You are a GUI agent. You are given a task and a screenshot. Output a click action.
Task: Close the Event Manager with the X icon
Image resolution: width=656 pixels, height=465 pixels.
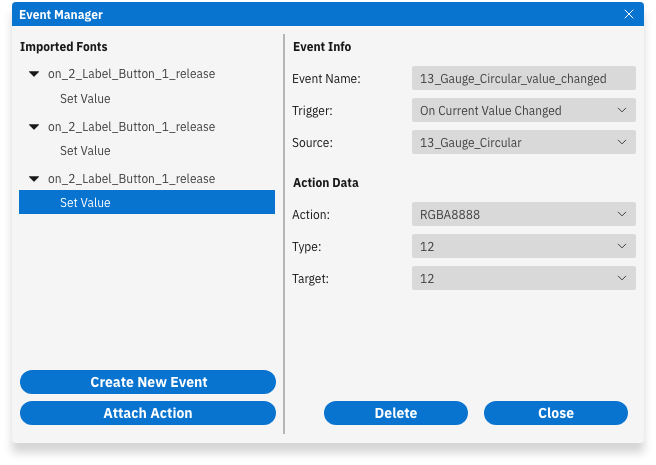point(628,14)
